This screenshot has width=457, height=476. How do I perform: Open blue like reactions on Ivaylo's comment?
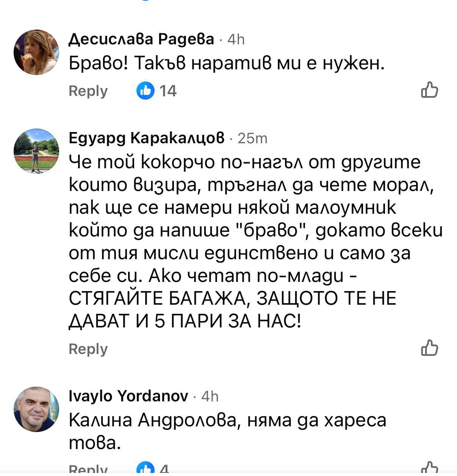[x=146, y=470]
